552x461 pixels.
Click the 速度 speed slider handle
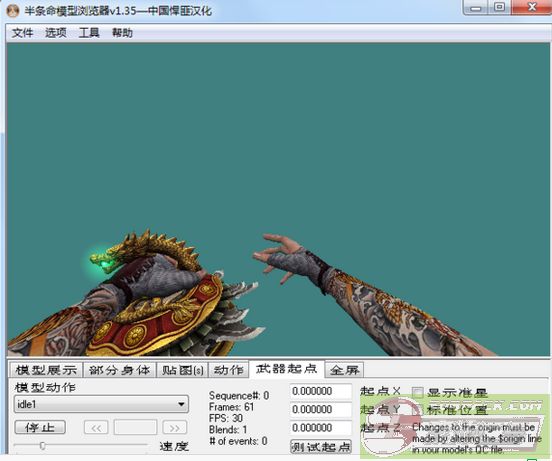(x=42, y=446)
